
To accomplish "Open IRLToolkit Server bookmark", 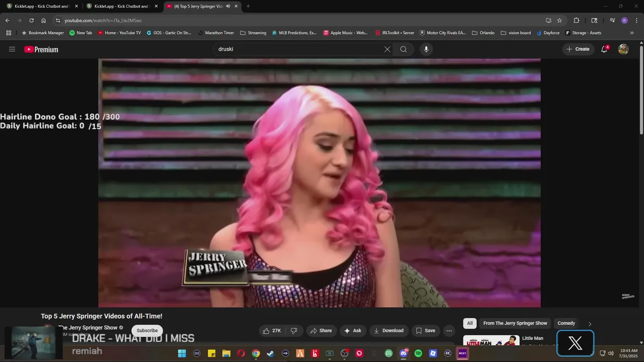I will pyautogui.click(x=395, y=33).
